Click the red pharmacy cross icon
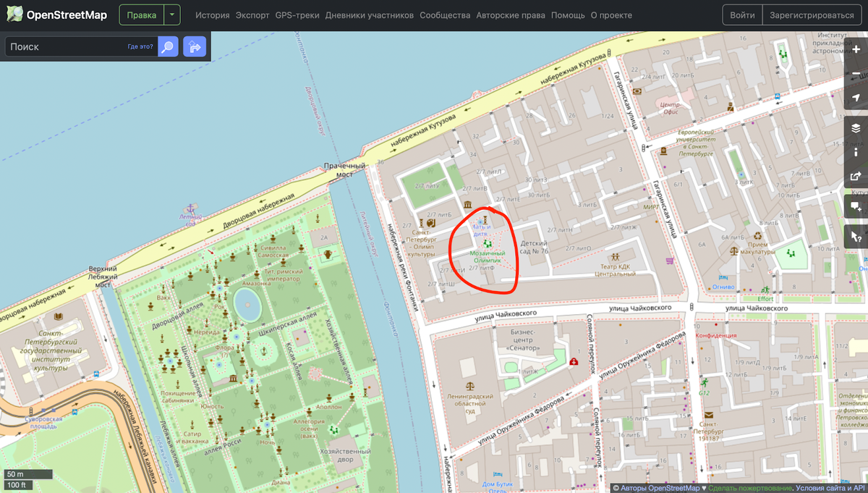This screenshot has height=493, width=868. pos(574,361)
